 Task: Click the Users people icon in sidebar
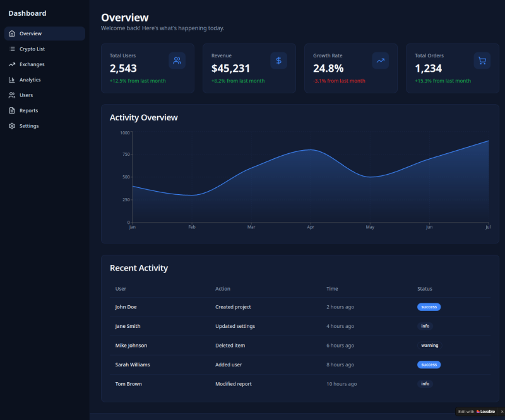[12, 95]
